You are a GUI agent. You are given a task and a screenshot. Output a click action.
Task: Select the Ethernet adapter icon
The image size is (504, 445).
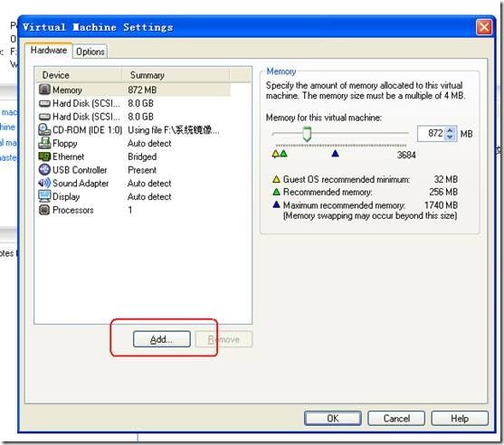[44, 156]
